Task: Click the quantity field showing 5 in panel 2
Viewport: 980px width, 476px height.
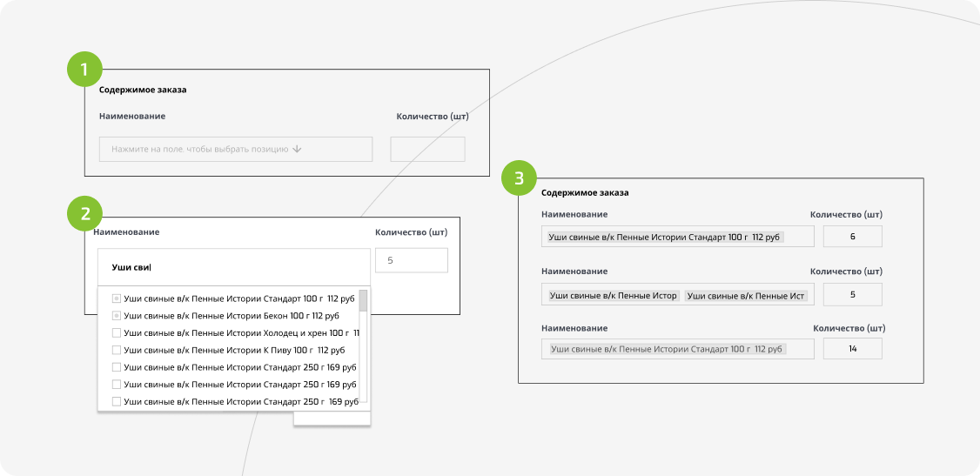Action: pyautogui.click(x=412, y=260)
